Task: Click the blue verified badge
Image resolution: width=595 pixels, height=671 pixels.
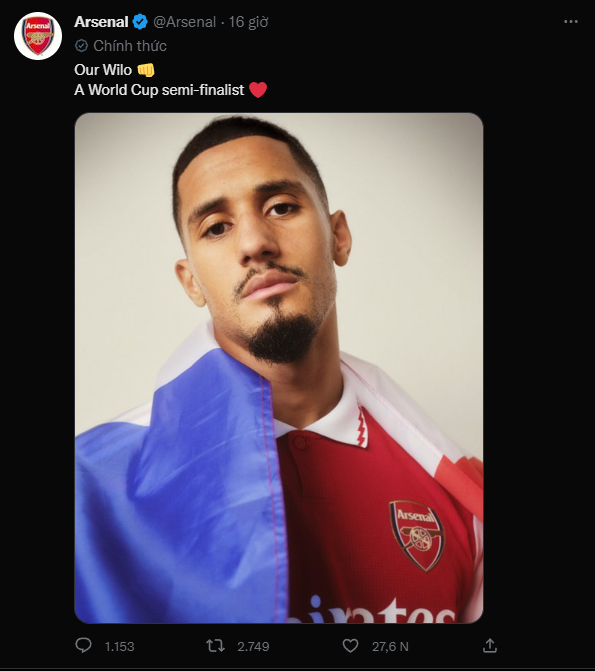Action: pyautogui.click(x=140, y=21)
